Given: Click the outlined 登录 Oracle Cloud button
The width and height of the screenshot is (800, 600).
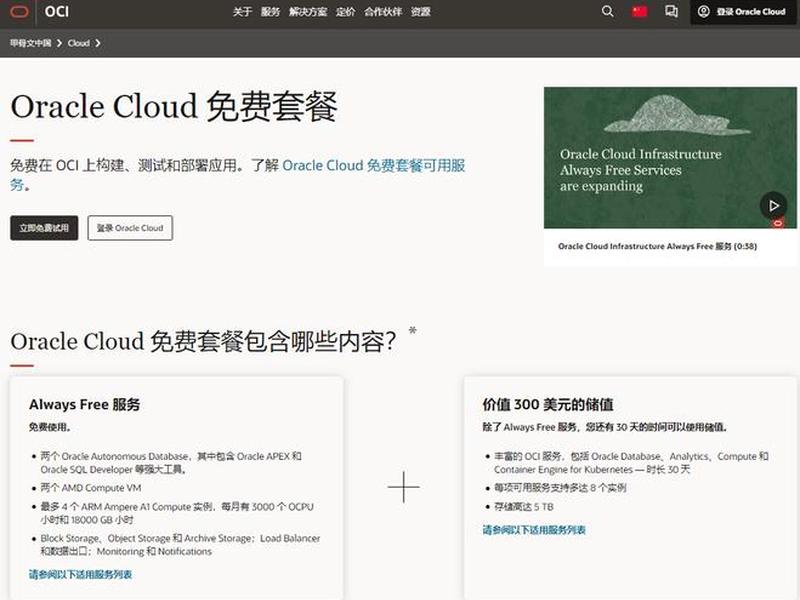Looking at the screenshot, I should click(130, 228).
